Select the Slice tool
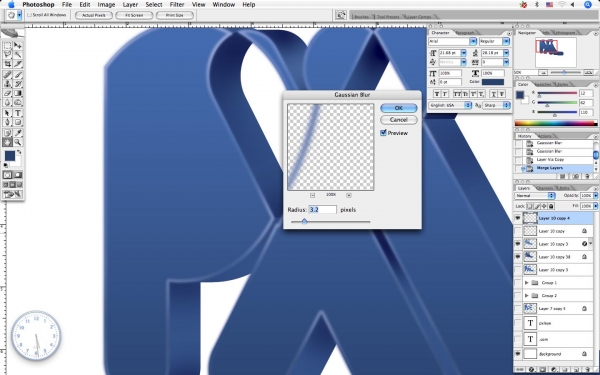This screenshot has width=600, height=375. (18, 64)
